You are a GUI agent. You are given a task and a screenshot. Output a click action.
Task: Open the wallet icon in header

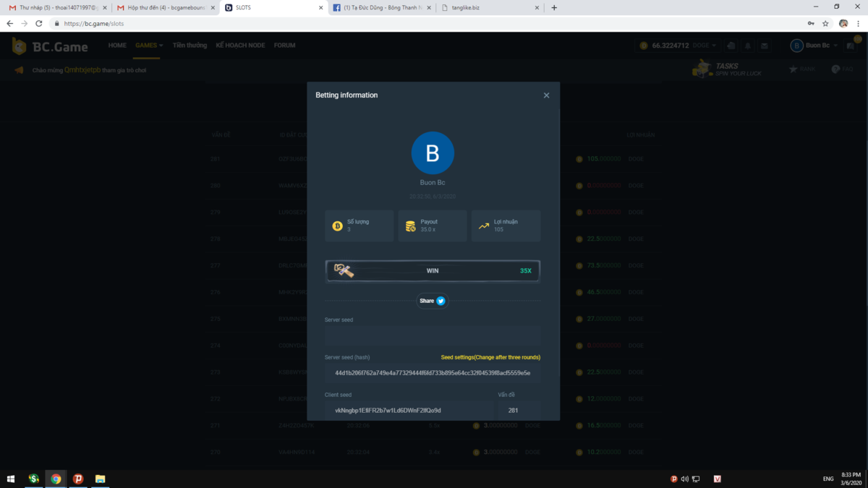tap(731, 46)
